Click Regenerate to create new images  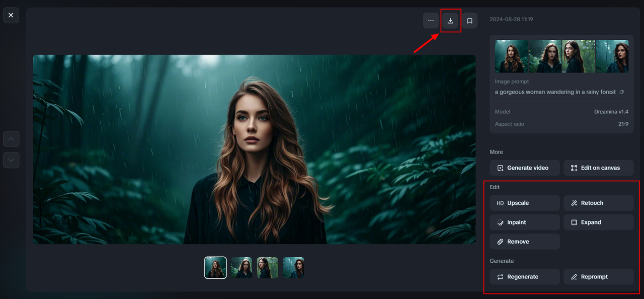pos(525,277)
